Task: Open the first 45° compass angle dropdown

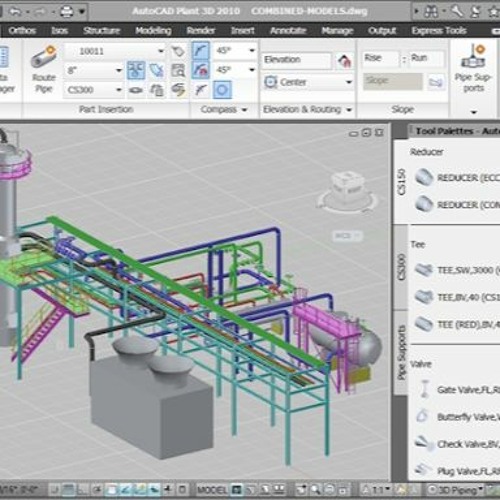Action: pos(252,51)
